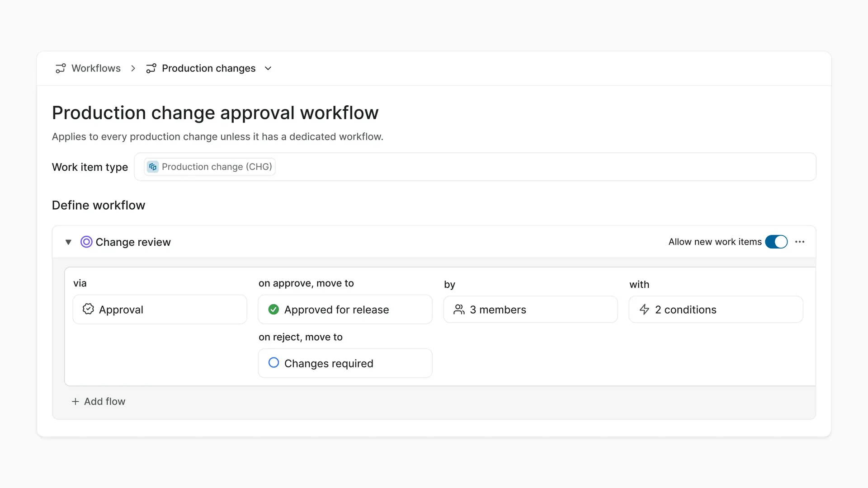The image size is (868, 488).
Task: Open the 3 members selector
Action: tap(531, 310)
